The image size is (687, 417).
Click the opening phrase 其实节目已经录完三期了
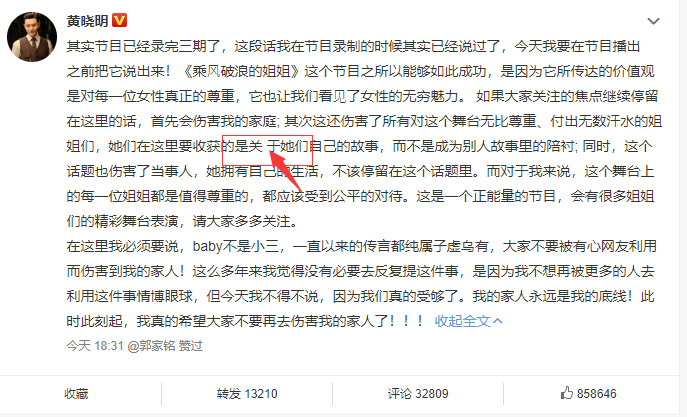(x=143, y=46)
